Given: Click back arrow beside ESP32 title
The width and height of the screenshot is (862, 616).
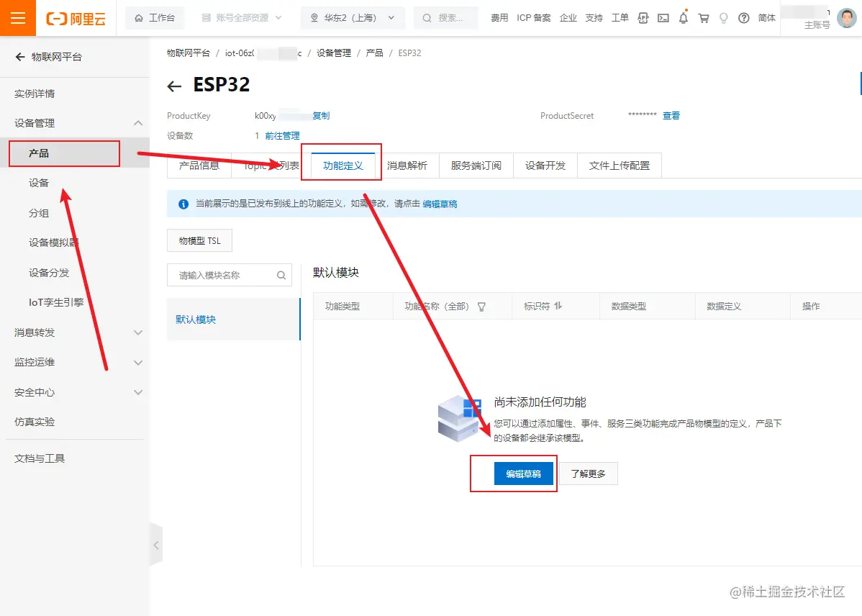Looking at the screenshot, I should click(174, 86).
